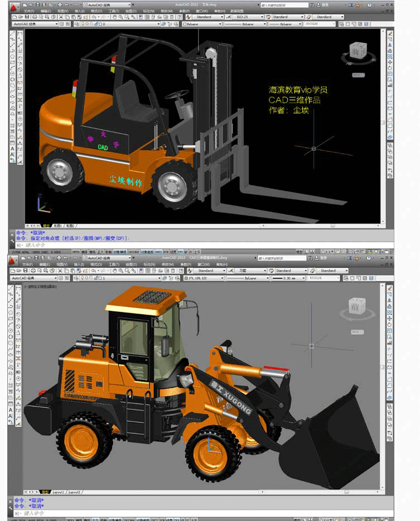Open the 文件(F) menu in the forklift window
Viewport: 420px width, 521px height.
tap(28, 11)
